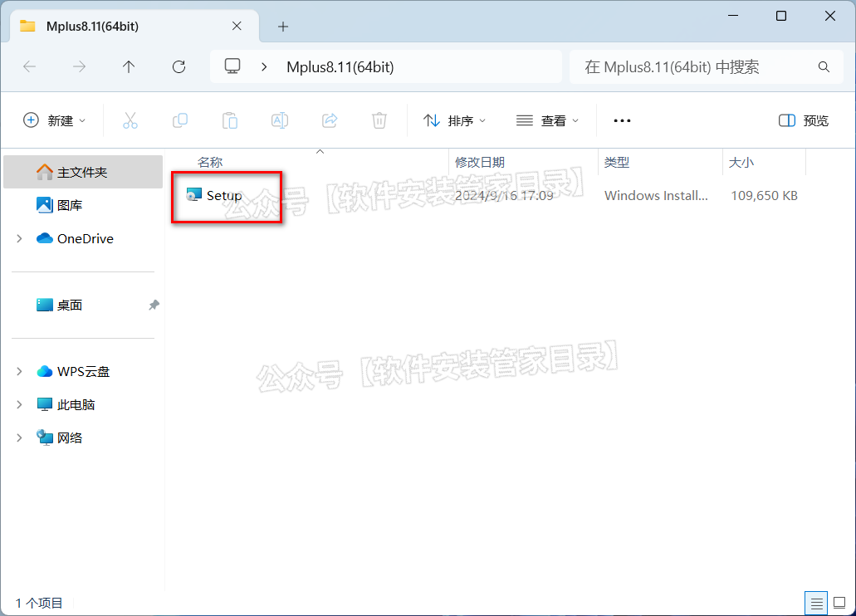Screen dimensions: 856x616
Task: Click the Cut scissors icon
Action: click(x=130, y=120)
